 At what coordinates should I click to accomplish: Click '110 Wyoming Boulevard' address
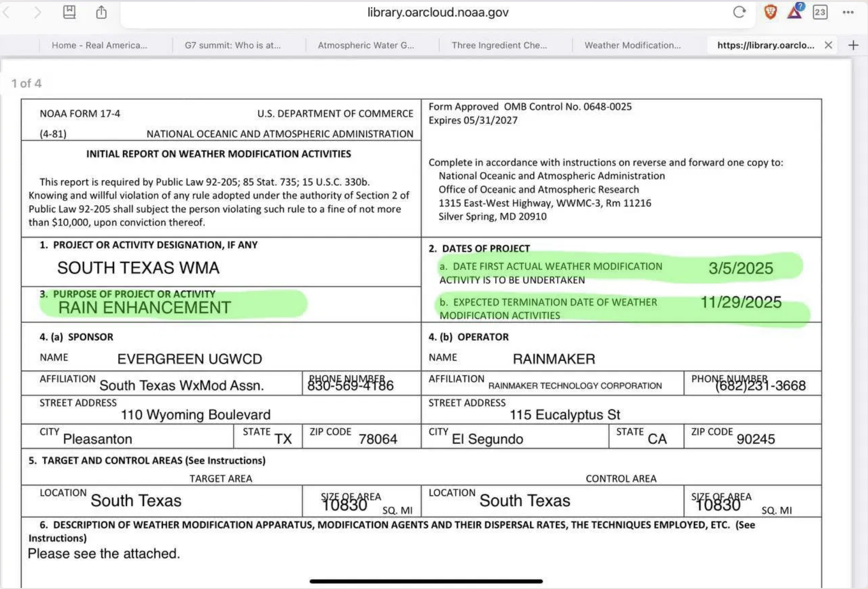[x=196, y=415]
